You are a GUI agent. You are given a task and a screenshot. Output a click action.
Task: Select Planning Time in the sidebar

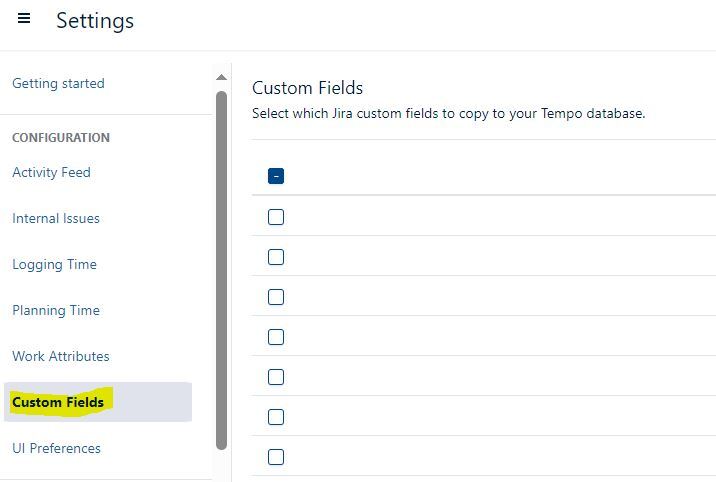tap(56, 311)
